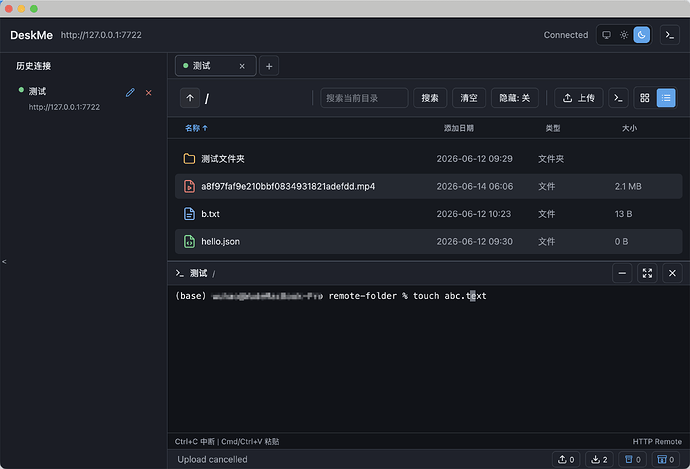Toggle 隐藏: 关 hidden files

[x=514, y=98]
